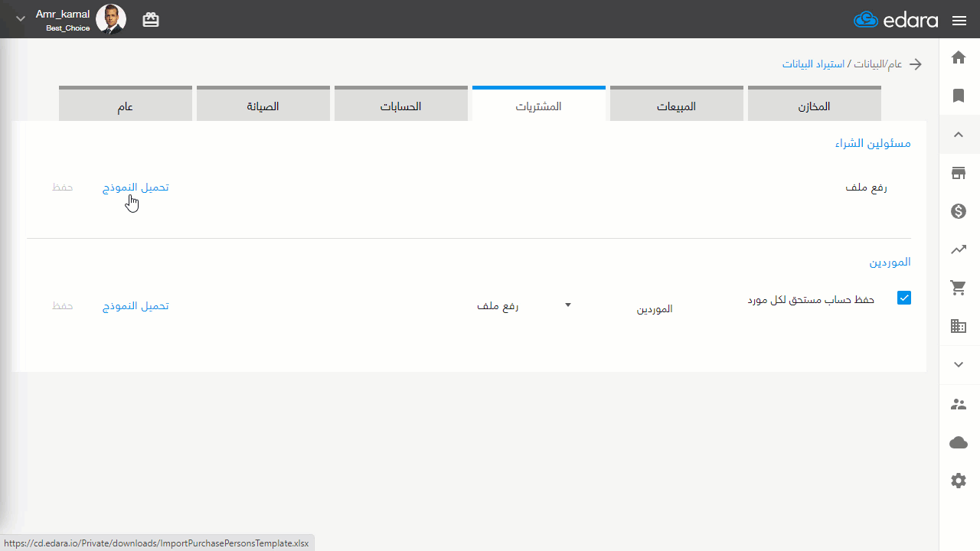Viewport: 980px width, 551px height.
Task: Open the عام tab
Action: click(x=126, y=105)
